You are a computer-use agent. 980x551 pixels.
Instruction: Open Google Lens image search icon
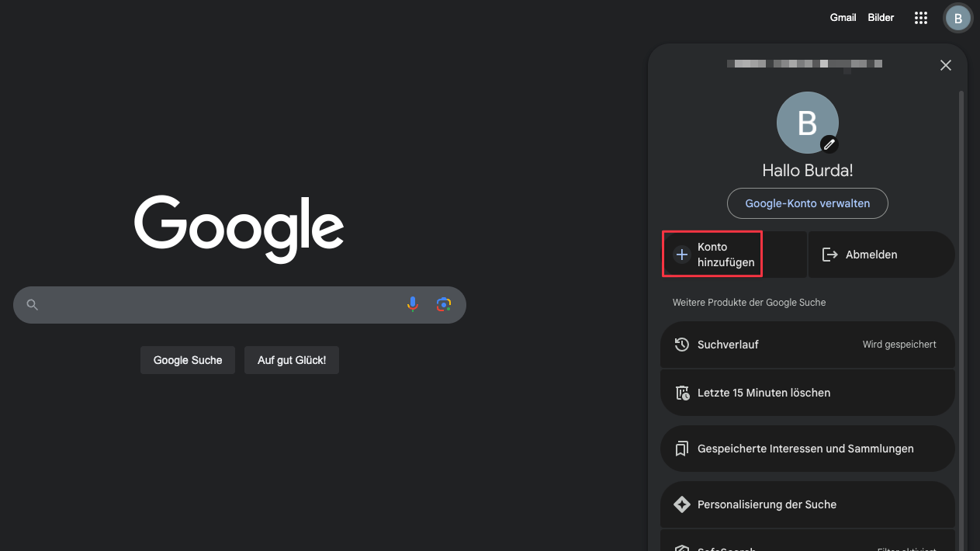(x=444, y=305)
